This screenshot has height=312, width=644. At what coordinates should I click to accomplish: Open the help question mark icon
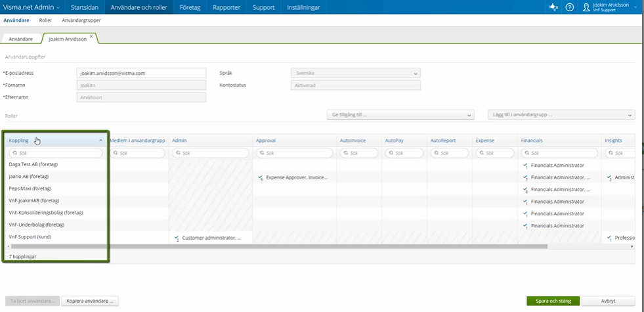pos(569,7)
